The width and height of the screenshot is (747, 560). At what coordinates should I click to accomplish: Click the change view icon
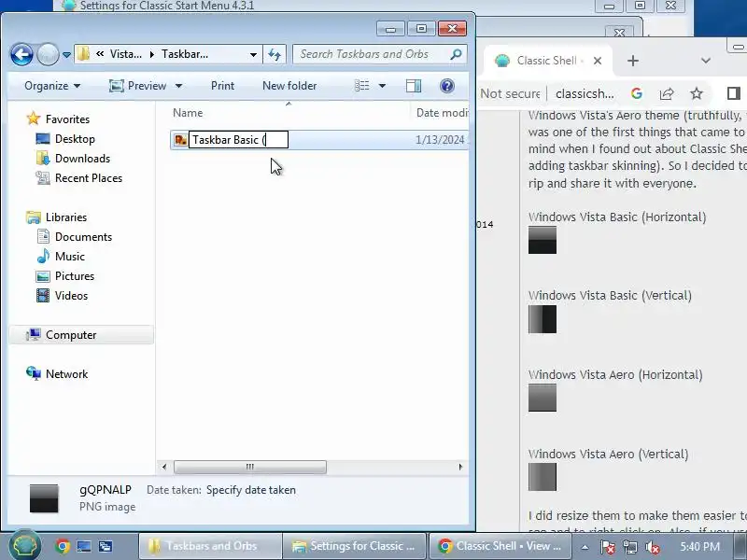[362, 86]
